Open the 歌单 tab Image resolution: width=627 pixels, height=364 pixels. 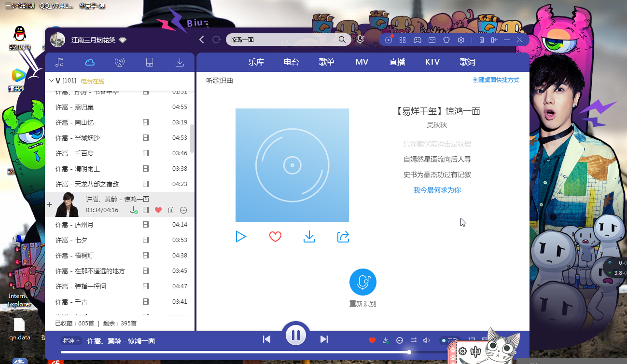326,62
